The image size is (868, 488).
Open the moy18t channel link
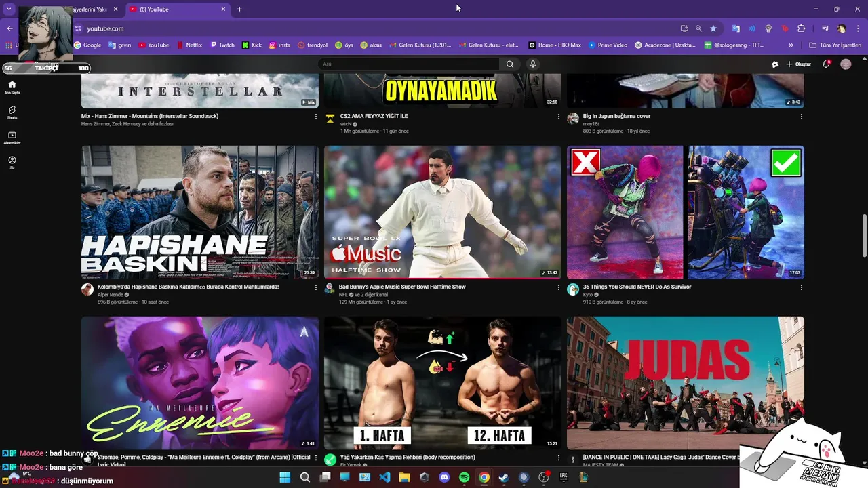pyautogui.click(x=591, y=124)
